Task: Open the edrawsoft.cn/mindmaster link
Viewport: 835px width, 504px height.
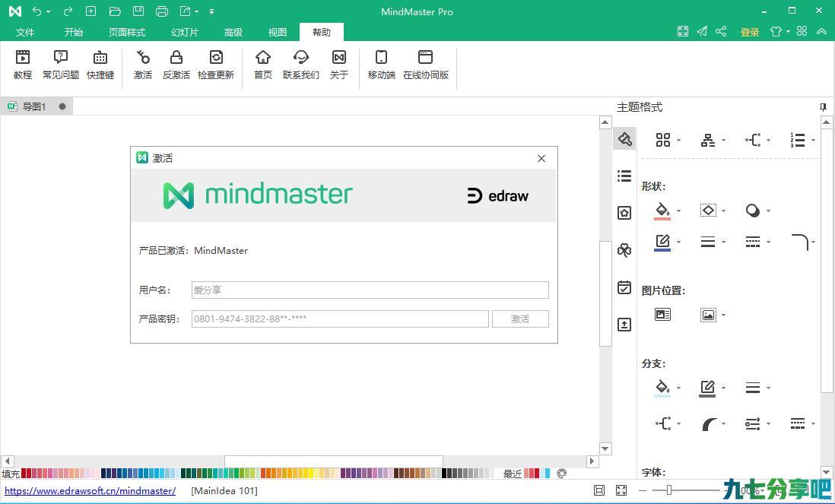Action: coord(90,490)
